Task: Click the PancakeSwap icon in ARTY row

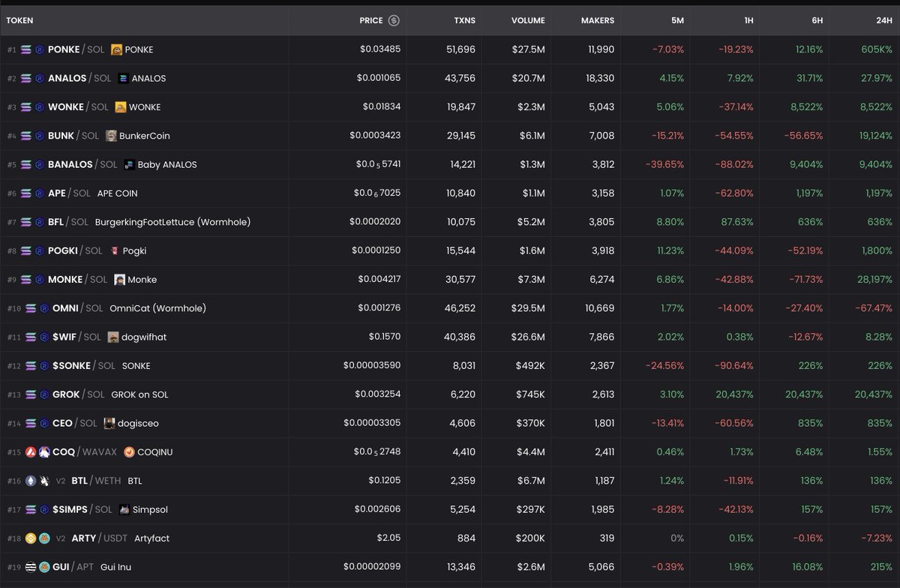Action: click(44, 538)
